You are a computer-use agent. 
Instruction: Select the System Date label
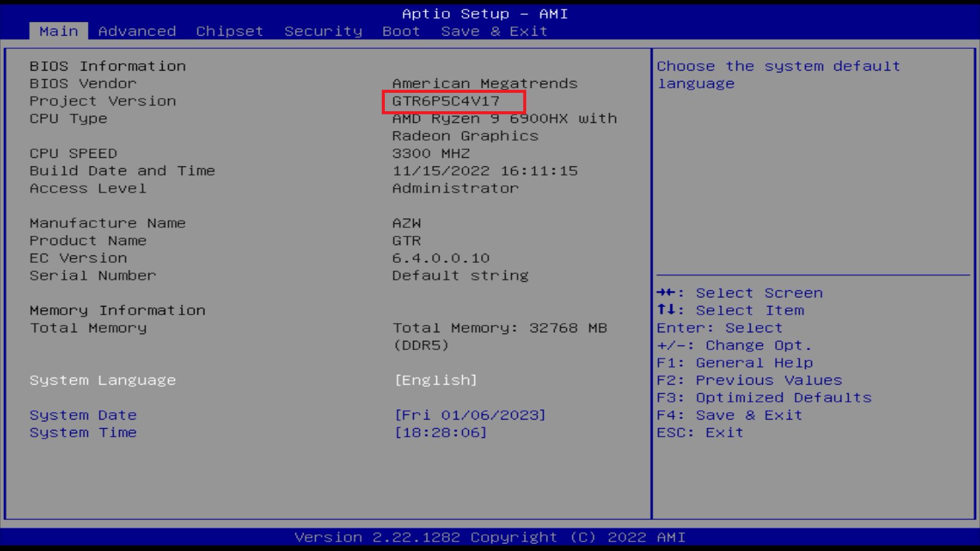83,415
